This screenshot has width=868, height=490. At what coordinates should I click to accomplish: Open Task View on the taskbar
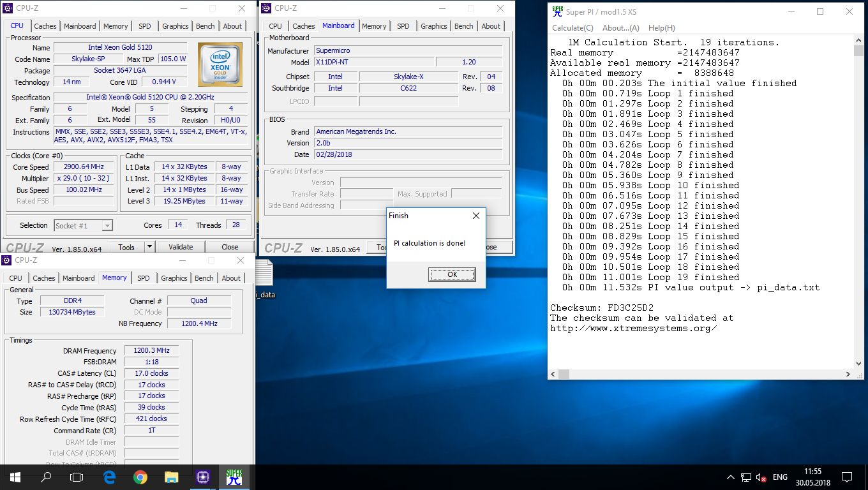(x=77, y=477)
